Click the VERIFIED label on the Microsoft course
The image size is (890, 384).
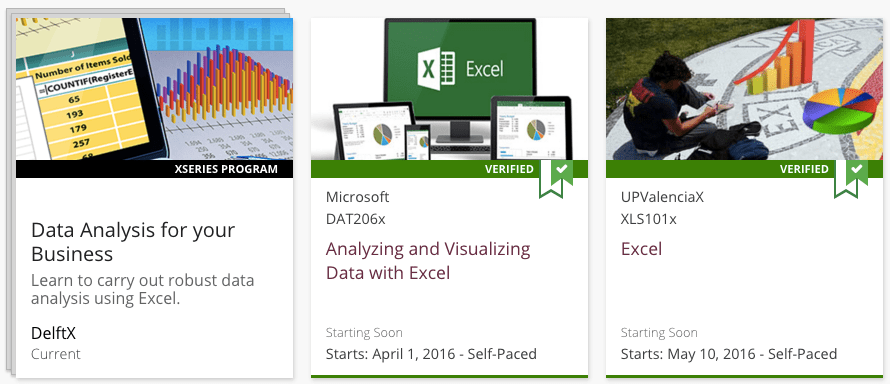point(509,169)
